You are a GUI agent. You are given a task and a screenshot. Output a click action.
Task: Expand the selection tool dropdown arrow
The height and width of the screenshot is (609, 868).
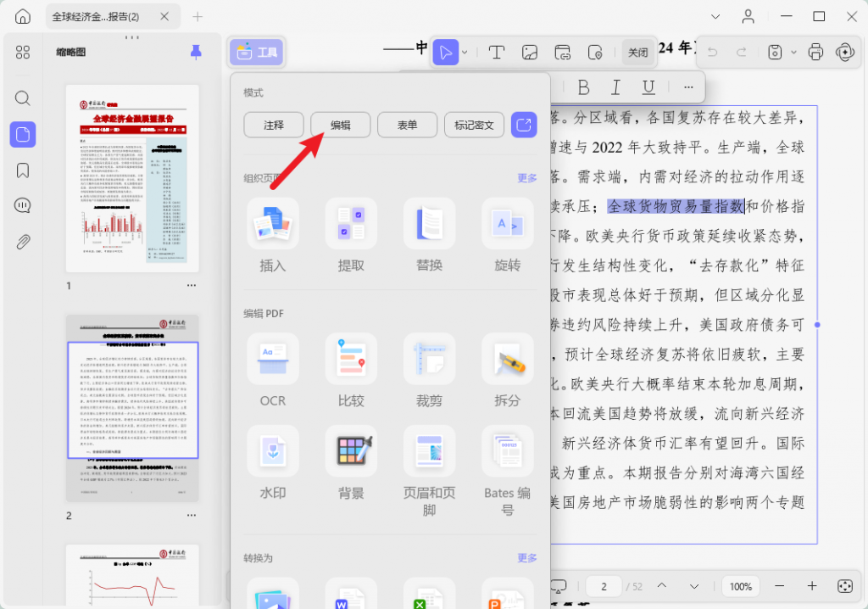coord(464,52)
